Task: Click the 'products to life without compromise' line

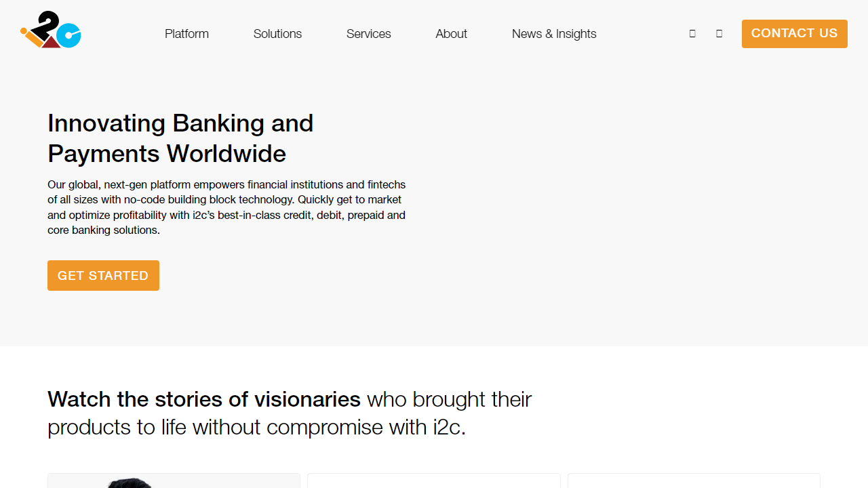Action: tap(256, 428)
